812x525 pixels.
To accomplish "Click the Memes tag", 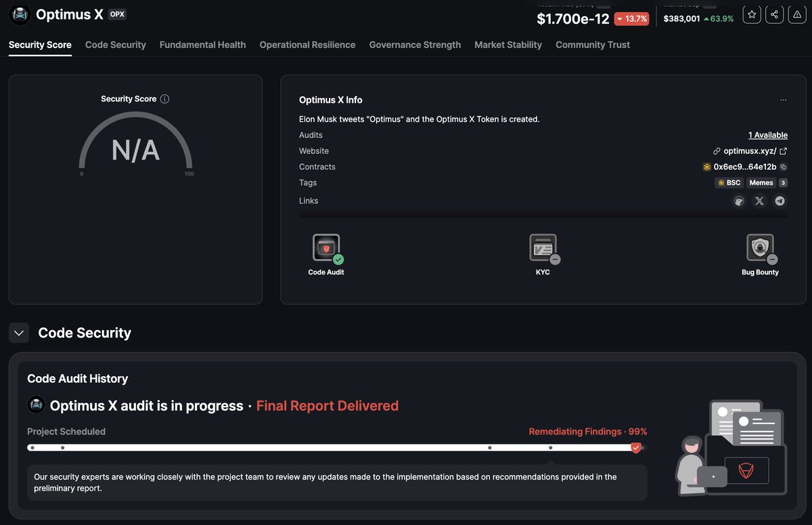I will point(761,183).
